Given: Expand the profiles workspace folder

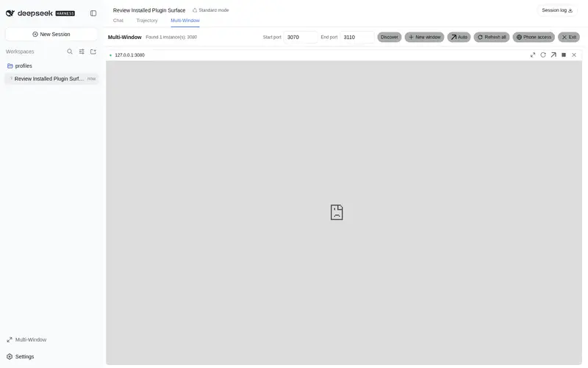Looking at the screenshot, I should coord(20,66).
